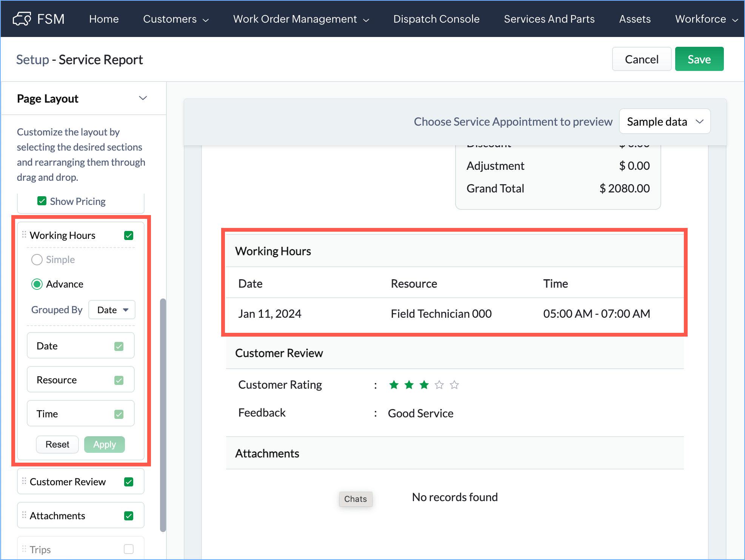Open the Grouped By Date dropdown
This screenshot has width=745, height=560.
pyautogui.click(x=112, y=310)
